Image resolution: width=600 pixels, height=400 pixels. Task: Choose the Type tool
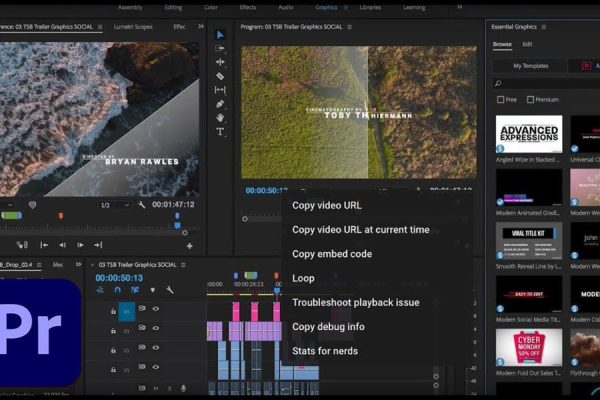(x=220, y=132)
